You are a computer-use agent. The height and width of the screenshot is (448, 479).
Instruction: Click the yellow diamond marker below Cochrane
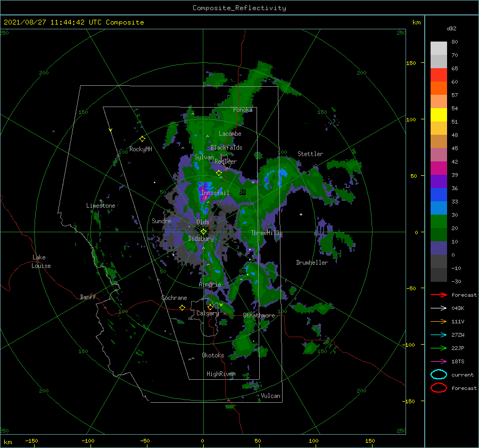[x=182, y=308]
